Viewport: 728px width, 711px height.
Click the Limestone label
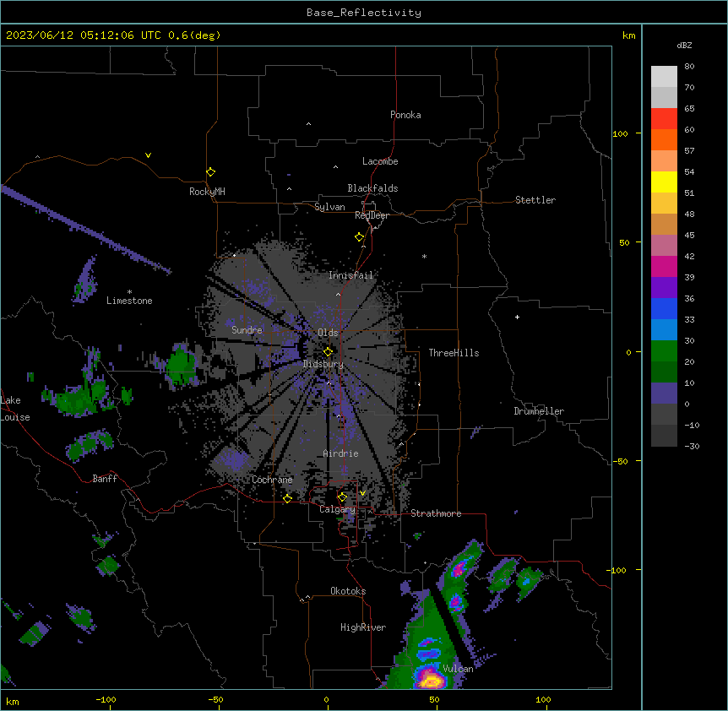pyautogui.click(x=129, y=301)
